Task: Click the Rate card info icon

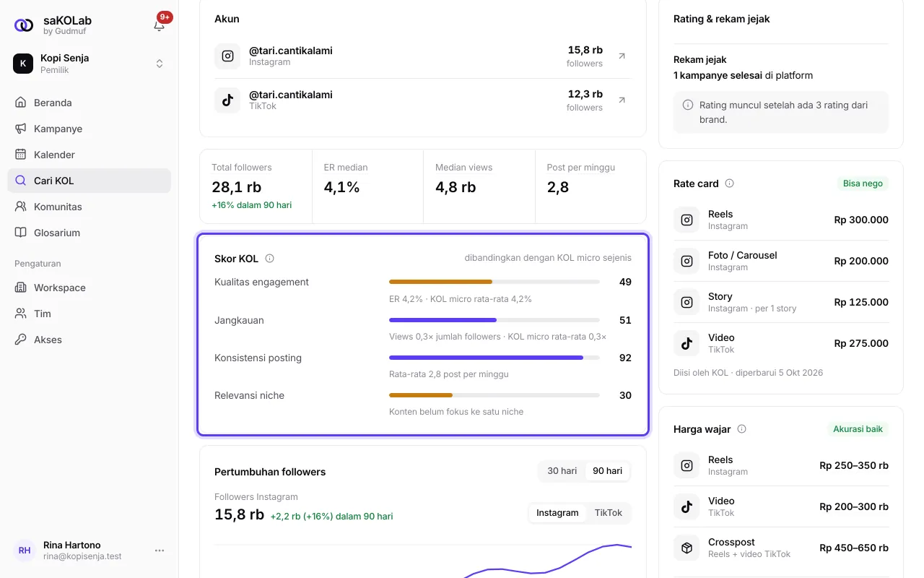Action: 729,184
